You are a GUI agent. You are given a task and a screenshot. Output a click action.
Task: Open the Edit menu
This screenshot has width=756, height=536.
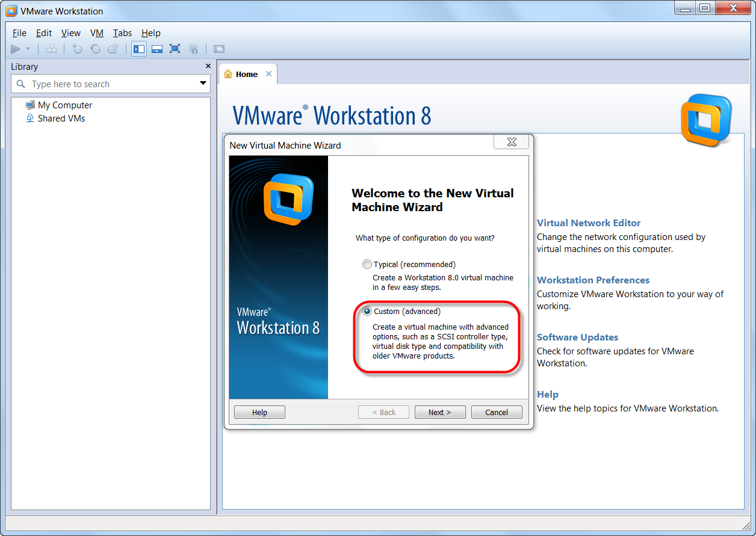[44, 33]
